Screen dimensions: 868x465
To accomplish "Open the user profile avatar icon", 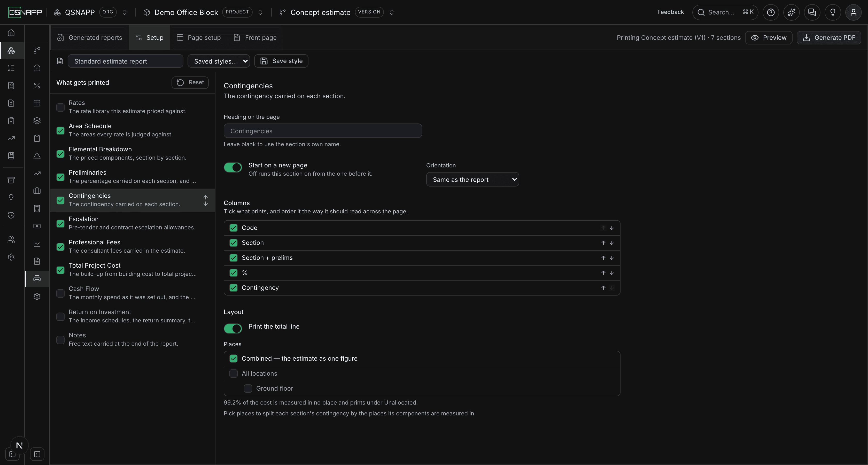I will point(853,12).
